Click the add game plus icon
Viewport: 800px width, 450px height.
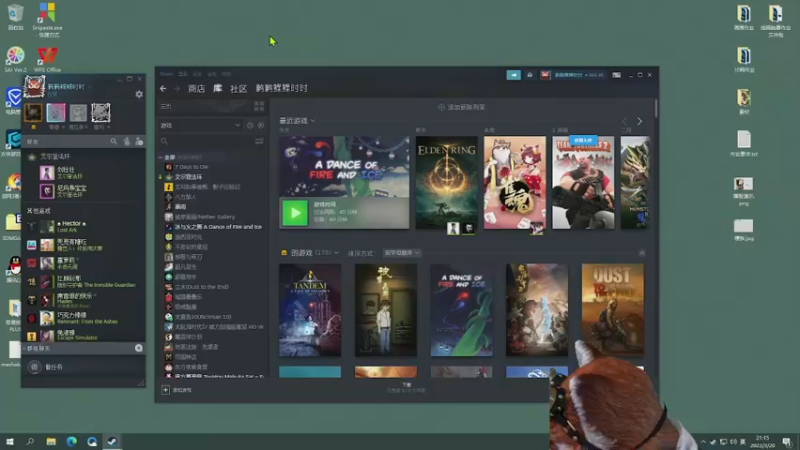point(165,390)
